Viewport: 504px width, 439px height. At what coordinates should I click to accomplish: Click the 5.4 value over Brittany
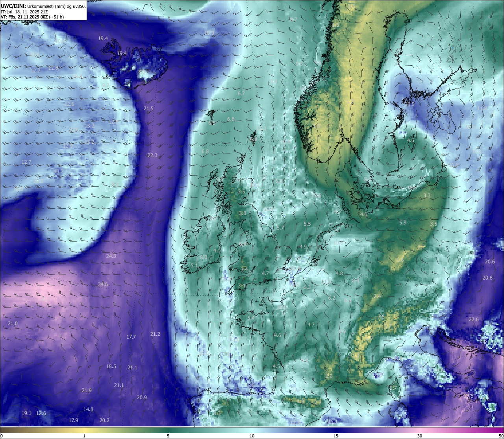[251, 318]
